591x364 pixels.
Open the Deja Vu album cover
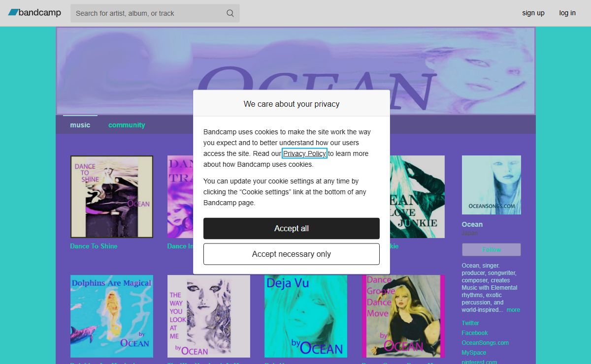(x=306, y=316)
